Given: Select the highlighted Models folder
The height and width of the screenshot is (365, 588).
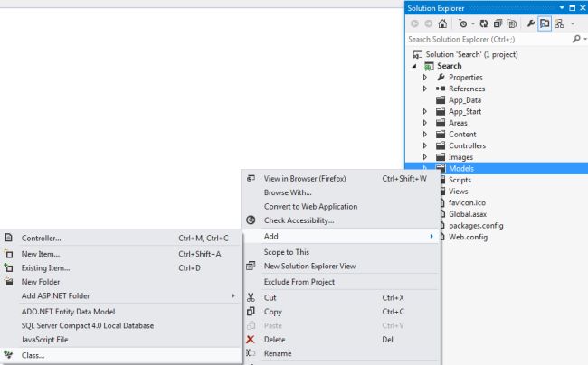Looking at the screenshot, I should pos(461,168).
